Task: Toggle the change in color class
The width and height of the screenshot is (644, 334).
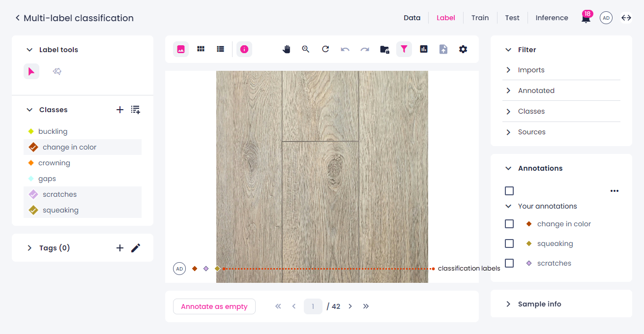Action: pyautogui.click(x=83, y=147)
